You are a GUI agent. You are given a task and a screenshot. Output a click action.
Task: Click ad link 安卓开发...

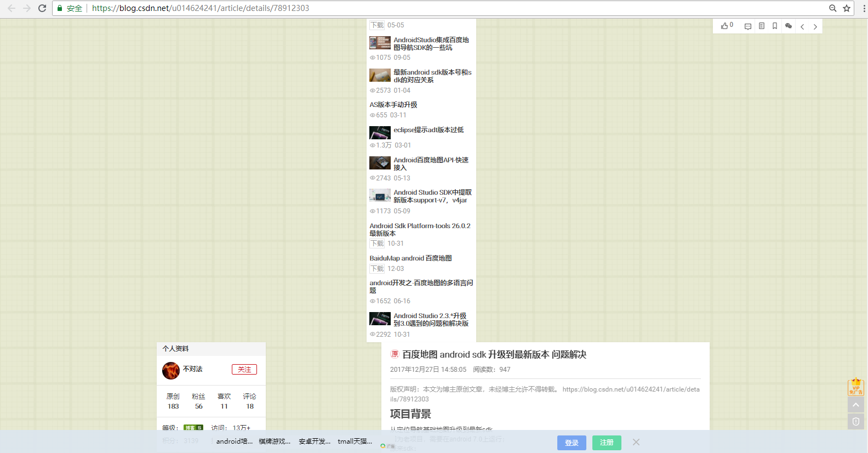click(315, 441)
